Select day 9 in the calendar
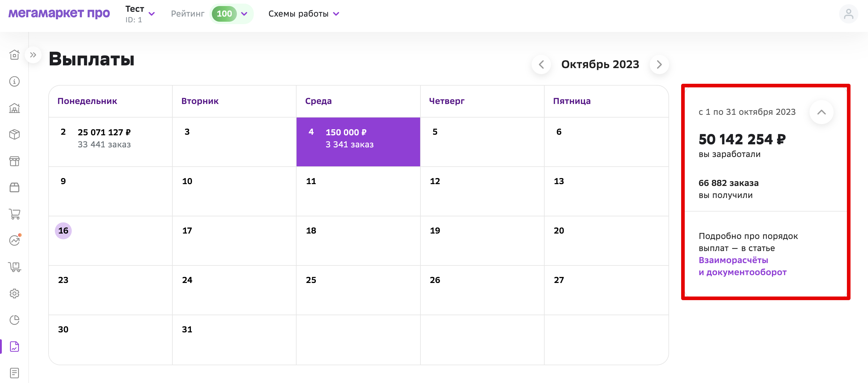 click(111, 191)
